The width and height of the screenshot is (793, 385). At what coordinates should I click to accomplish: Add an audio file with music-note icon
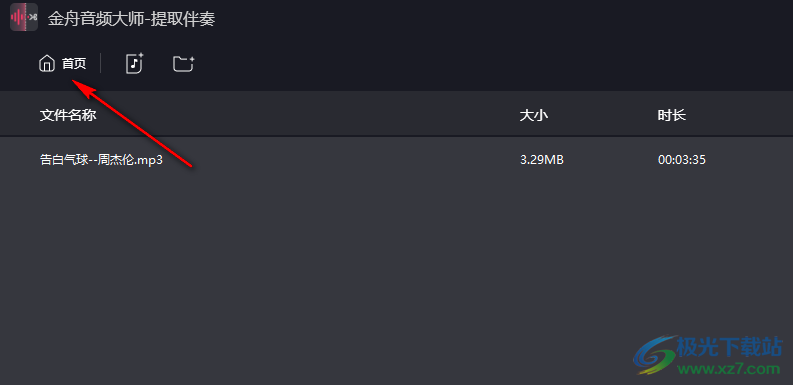(x=135, y=64)
